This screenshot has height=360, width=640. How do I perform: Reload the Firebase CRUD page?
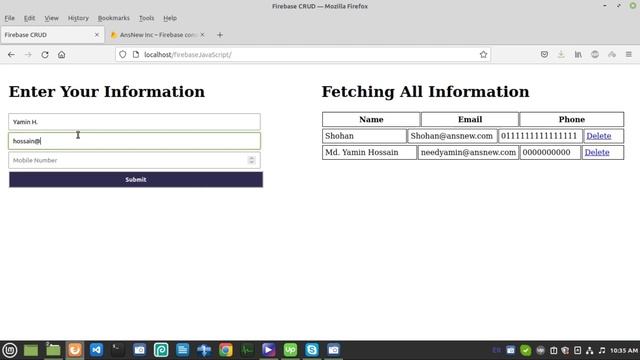tap(45, 55)
